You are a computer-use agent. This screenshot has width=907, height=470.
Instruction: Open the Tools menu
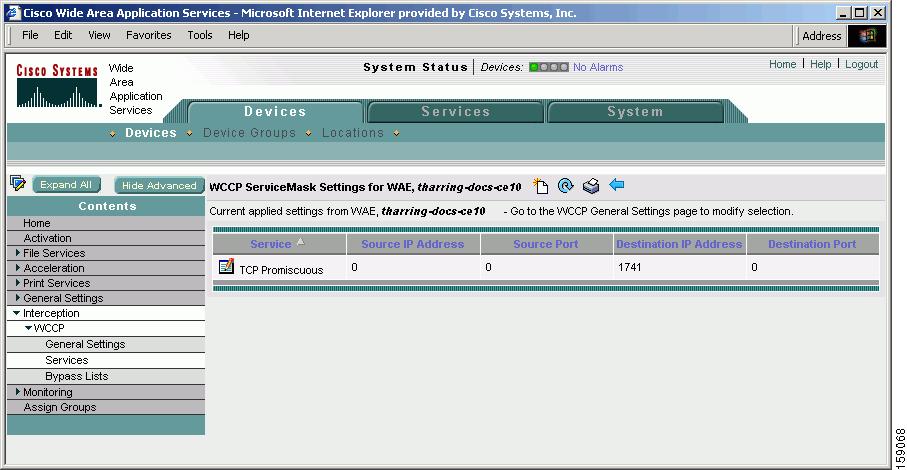coord(200,35)
